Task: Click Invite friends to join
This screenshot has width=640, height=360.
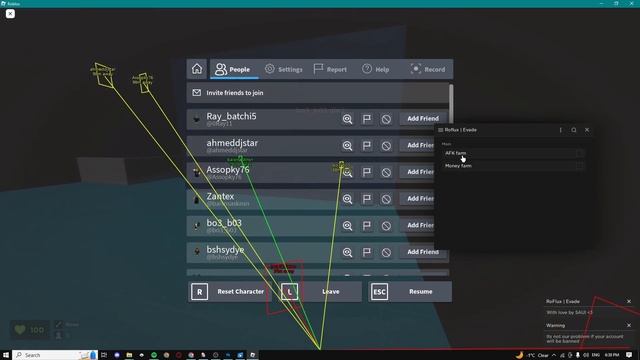Action: coord(318,93)
